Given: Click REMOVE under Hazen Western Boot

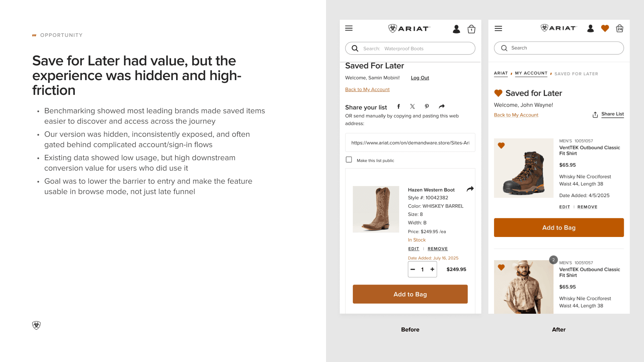Looking at the screenshot, I should click(437, 249).
